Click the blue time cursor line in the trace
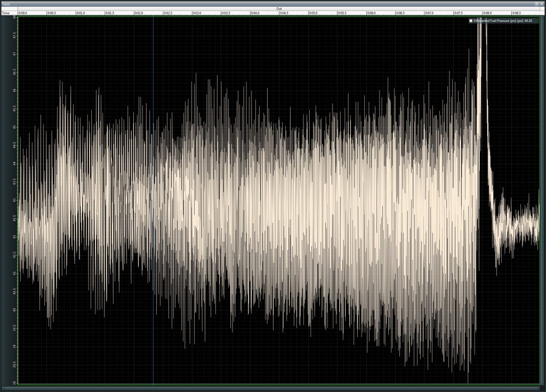Screen dimensions: 546x392 click(153, 201)
